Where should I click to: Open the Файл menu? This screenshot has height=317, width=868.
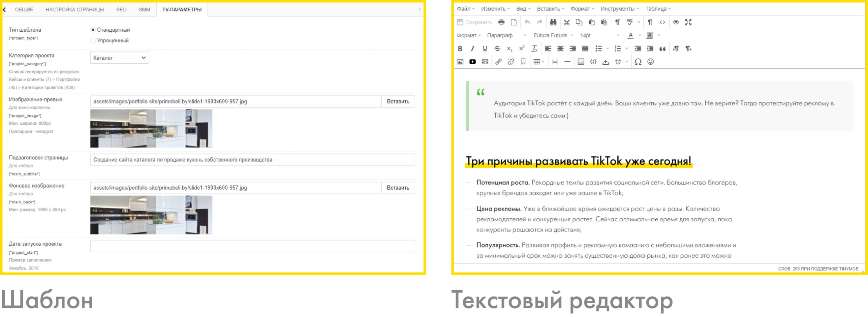tap(466, 9)
